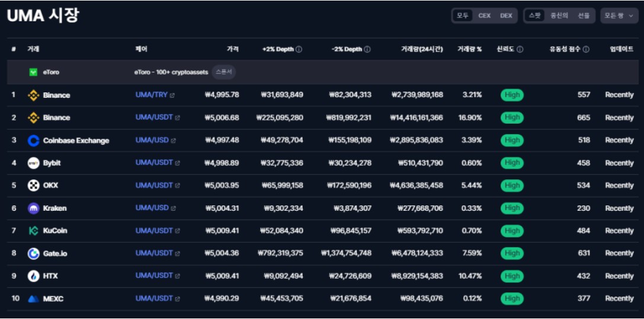Screen dimensions: 644x319
Task: Open the UMA/TRY pair link on Binance
Action: (152, 95)
